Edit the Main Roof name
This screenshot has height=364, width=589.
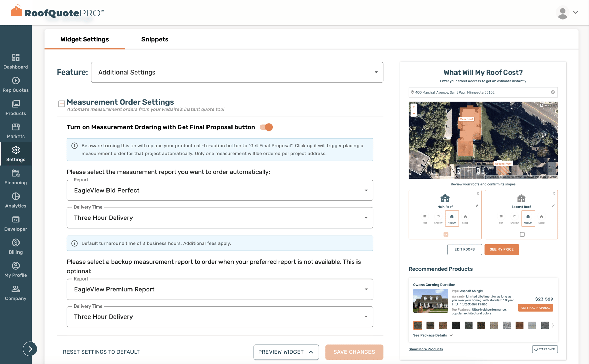(x=477, y=206)
